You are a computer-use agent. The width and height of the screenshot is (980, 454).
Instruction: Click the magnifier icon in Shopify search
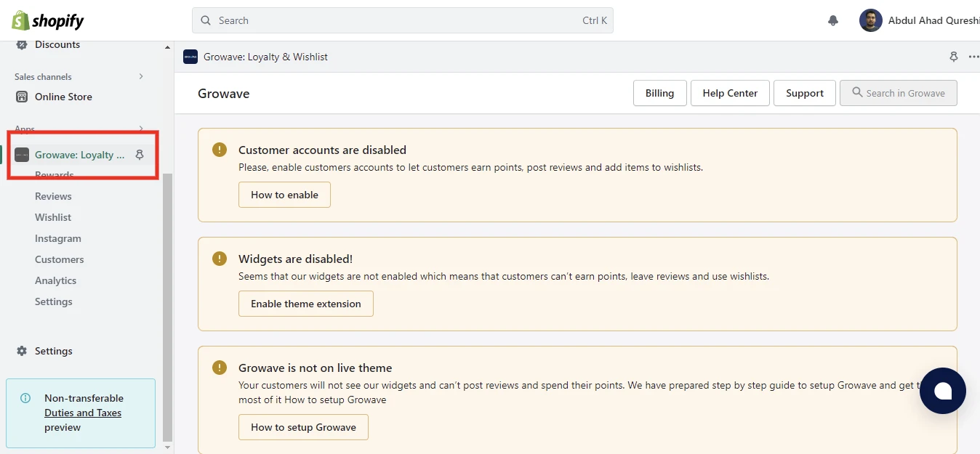(x=206, y=20)
